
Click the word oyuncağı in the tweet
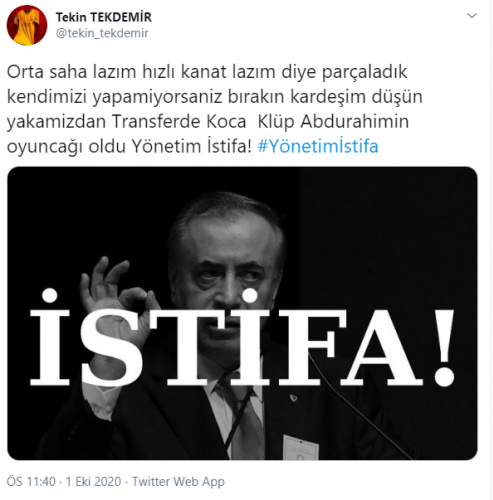pyautogui.click(x=45, y=147)
